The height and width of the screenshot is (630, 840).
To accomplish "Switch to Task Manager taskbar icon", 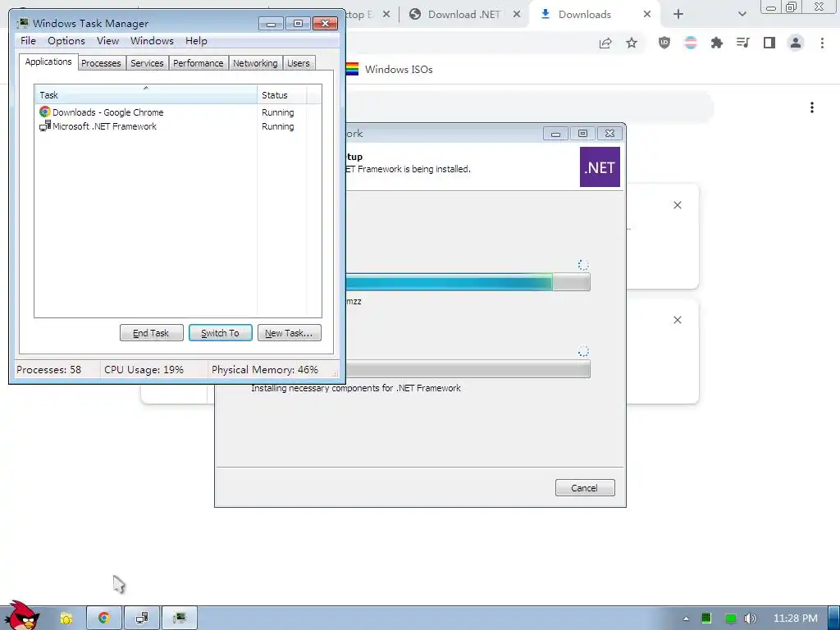I will tap(180, 619).
